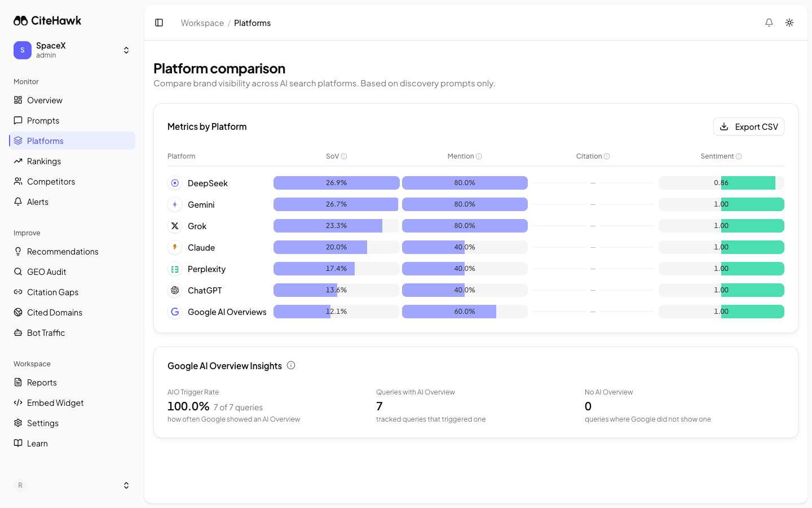Open Citation Gaps
This screenshot has height=508, width=812.
72,292
